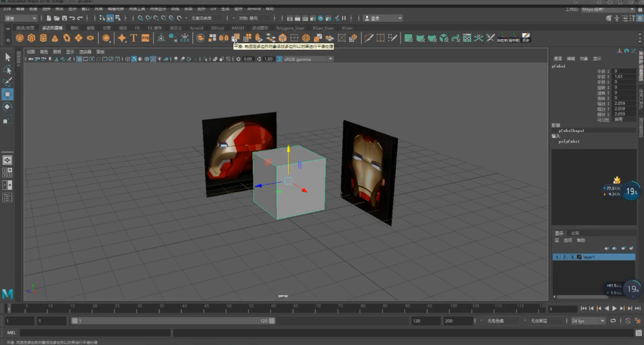The image size is (644, 345).
Task: Click the Open Scene folder icon
Action: tap(57, 18)
